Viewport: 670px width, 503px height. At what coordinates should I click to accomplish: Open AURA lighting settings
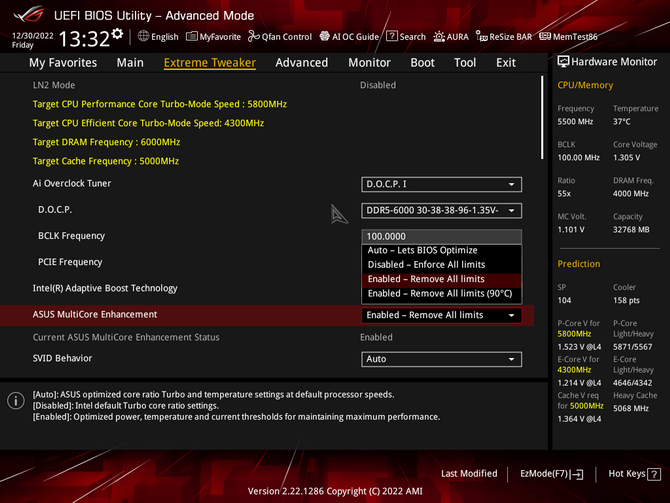(x=451, y=37)
